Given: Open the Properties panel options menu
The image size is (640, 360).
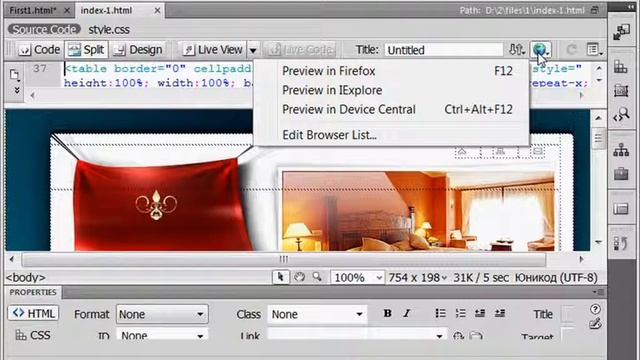Looking at the screenshot, I should 598,292.
